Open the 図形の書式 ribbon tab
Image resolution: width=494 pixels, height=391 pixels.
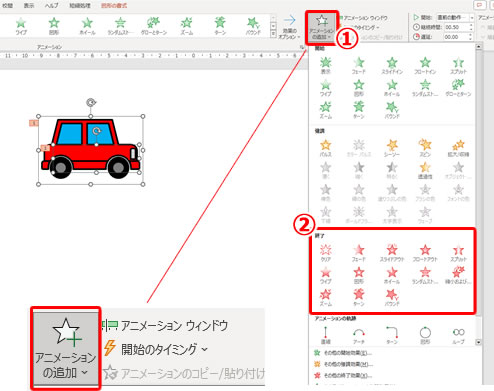[x=114, y=5]
